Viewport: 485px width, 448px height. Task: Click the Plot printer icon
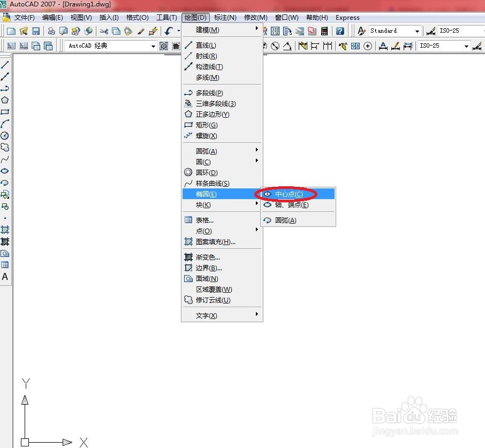tap(51, 31)
